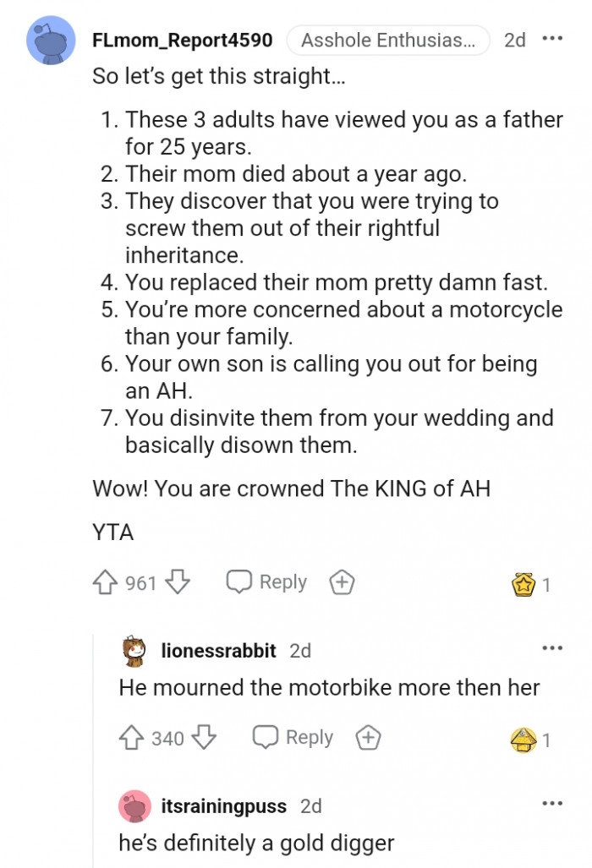Open overflow menu on FLmom's comment

554,36
